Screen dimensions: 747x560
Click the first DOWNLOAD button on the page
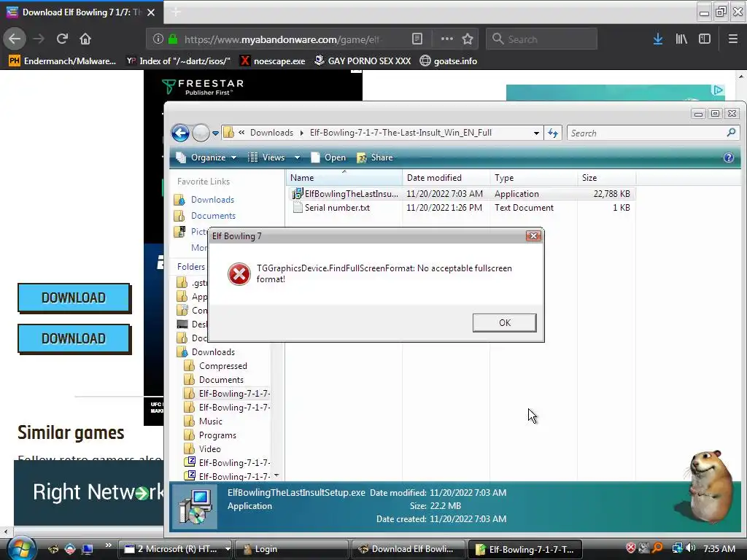[74, 297]
